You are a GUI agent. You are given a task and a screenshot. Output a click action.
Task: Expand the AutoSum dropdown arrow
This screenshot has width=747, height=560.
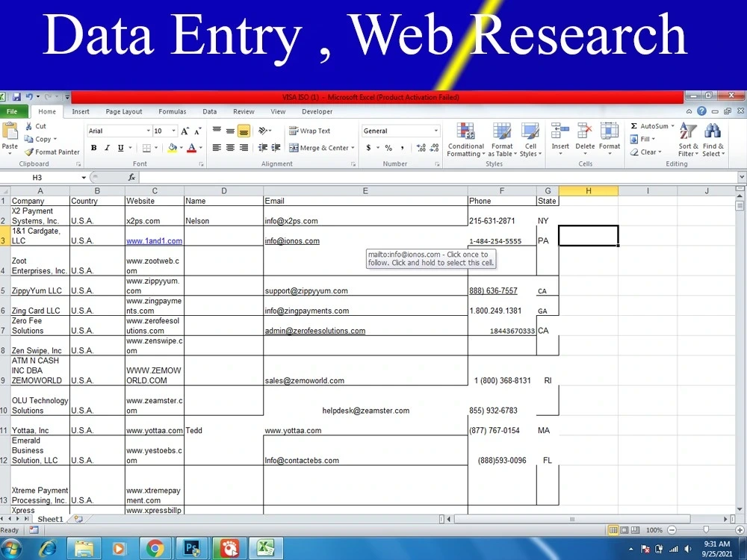click(673, 126)
